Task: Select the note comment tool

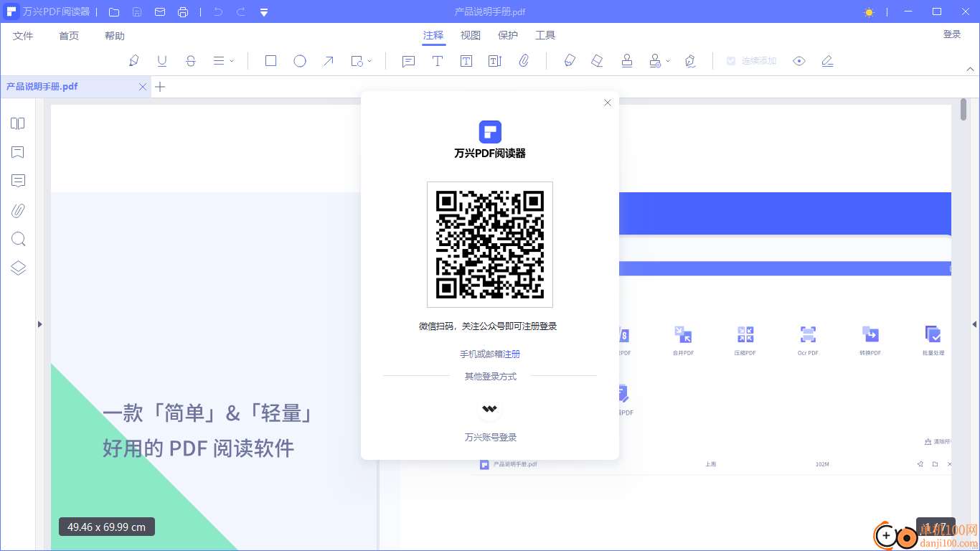Action: 408,61
